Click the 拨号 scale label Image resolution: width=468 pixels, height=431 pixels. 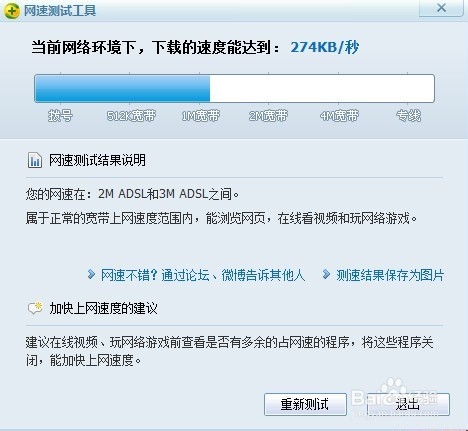[x=60, y=116]
